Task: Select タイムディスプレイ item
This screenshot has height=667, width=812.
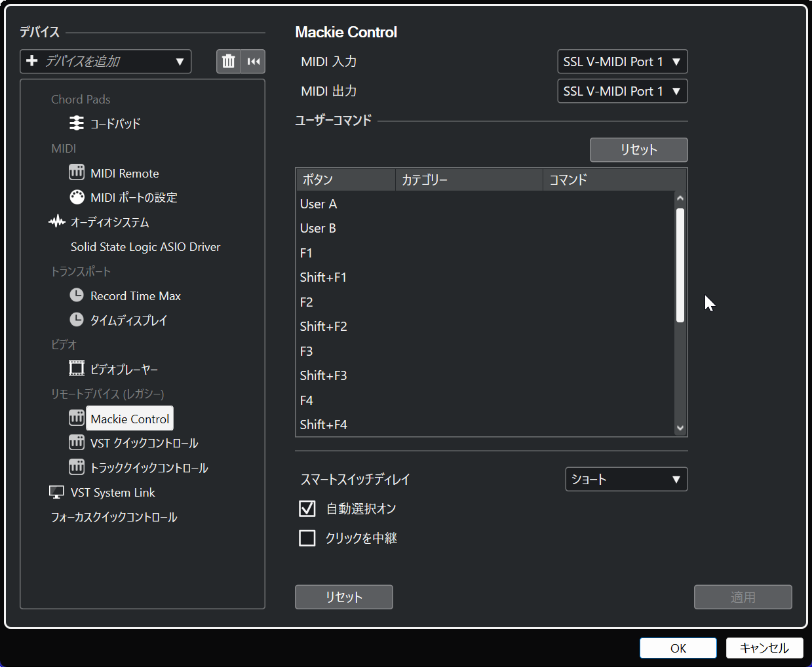Action: [x=128, y=320]
